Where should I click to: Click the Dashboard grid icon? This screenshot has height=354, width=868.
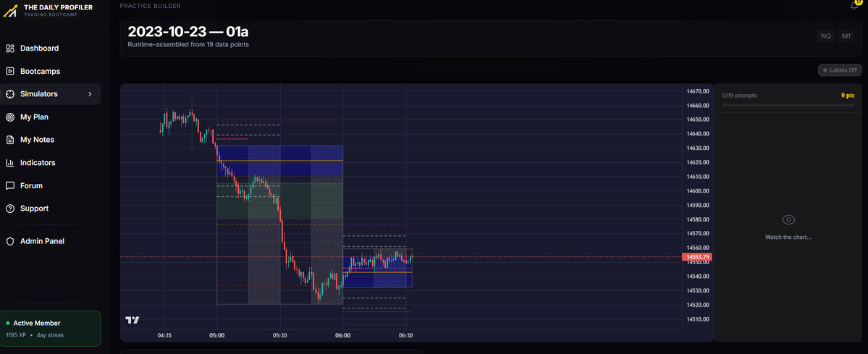10,49
